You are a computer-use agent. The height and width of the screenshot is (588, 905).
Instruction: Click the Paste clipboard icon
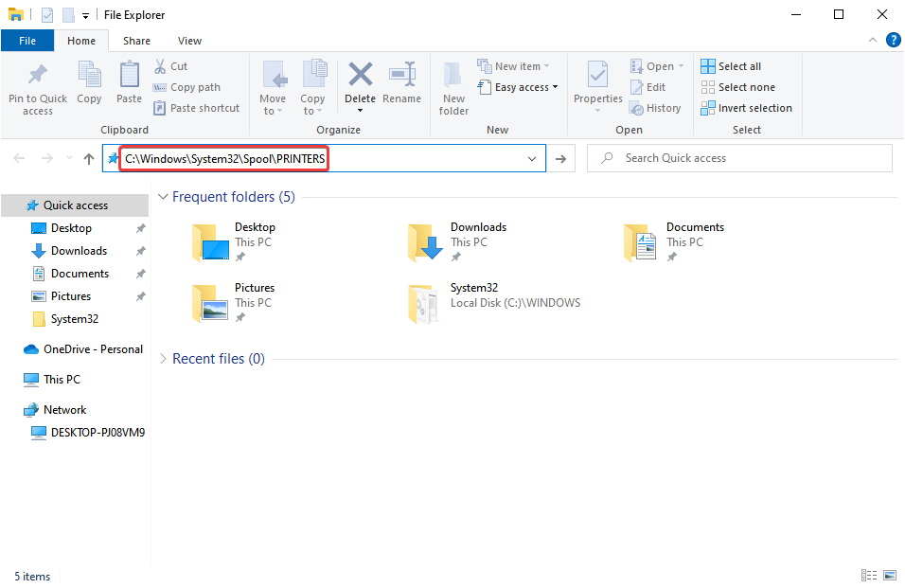(130, 75)
